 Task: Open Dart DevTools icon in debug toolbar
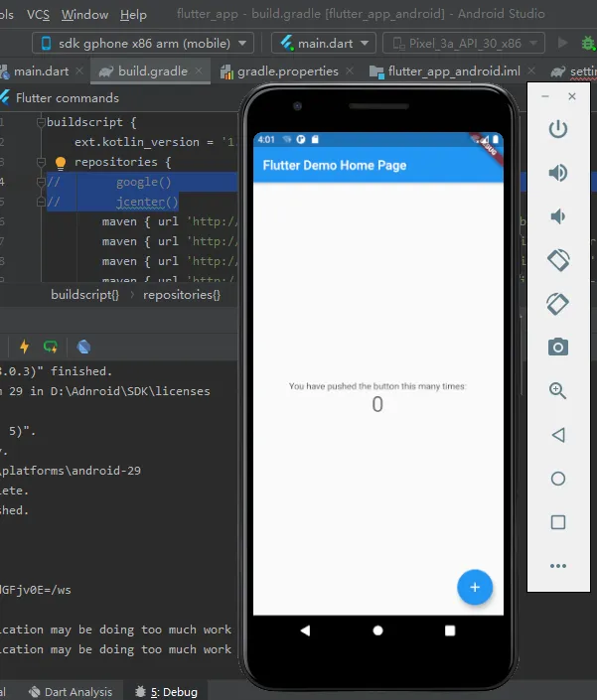[83, 347]
